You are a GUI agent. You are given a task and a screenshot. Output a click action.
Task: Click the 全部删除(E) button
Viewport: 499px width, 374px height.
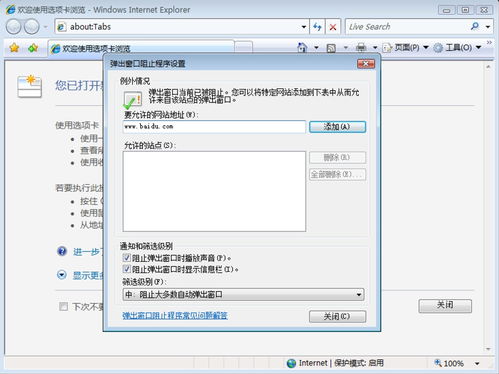(x=337, y=174)
